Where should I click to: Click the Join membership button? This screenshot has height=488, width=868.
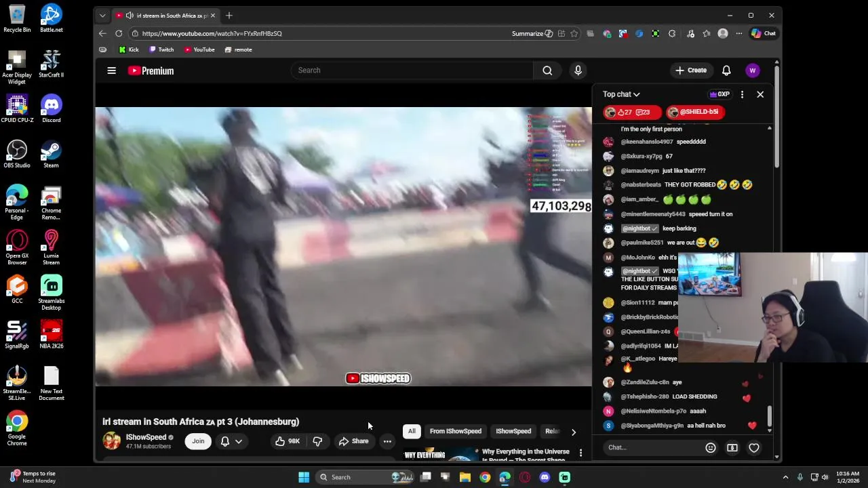tap(198, 441)
